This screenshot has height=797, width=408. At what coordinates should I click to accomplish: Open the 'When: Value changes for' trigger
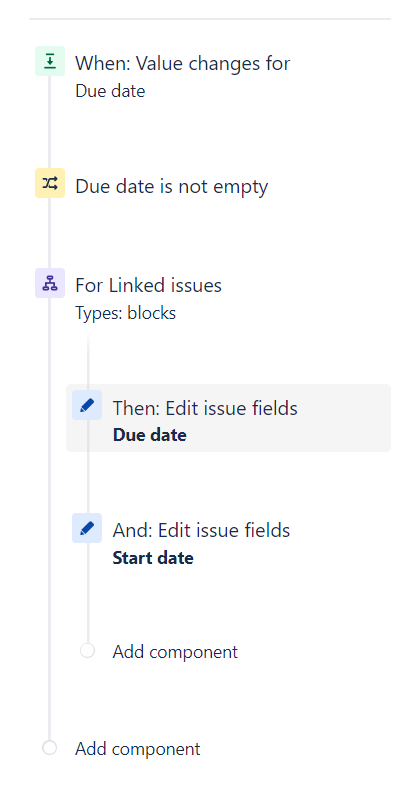click(182, 64)
